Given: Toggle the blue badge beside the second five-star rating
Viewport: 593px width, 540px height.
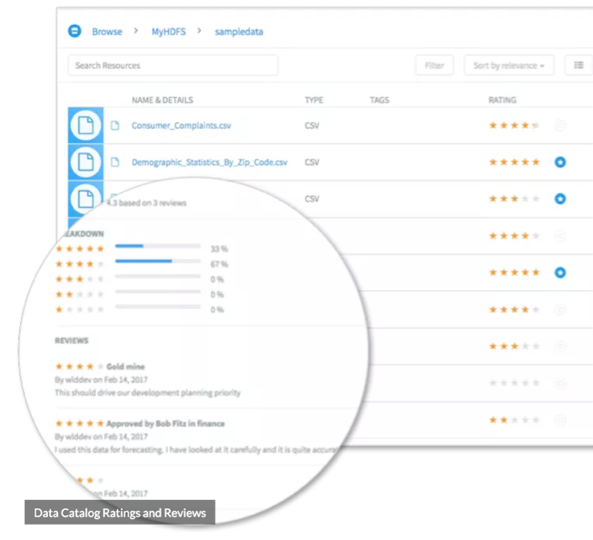Looking at the screenshot, I should [x=560, y=272].
